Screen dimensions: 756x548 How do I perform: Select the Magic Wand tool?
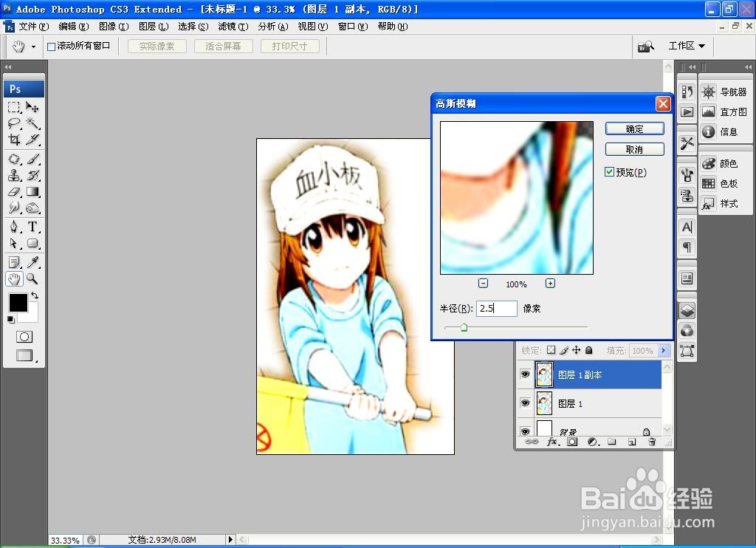32,123
